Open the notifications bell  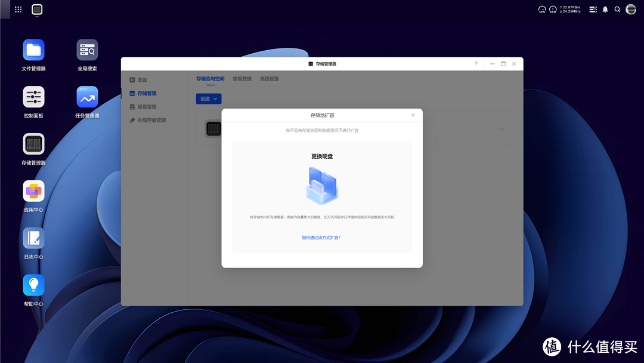pyautogui.click(x=605, y=10)
